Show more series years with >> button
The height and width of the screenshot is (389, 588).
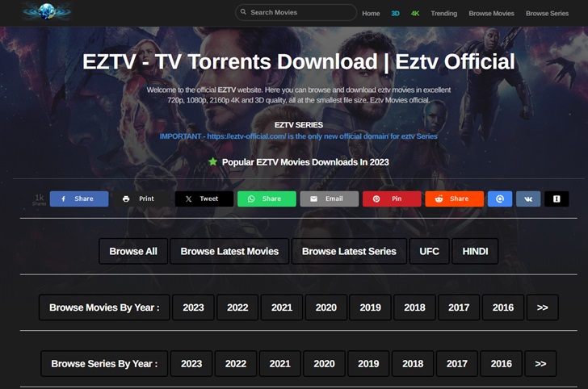540,363
